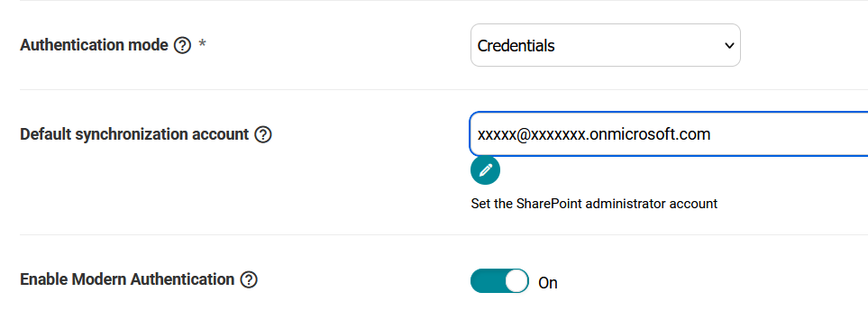Screen dimensions: 868x329
Task: Turn off the Modern Authentication switch
Action: click(x=499, y=281)
